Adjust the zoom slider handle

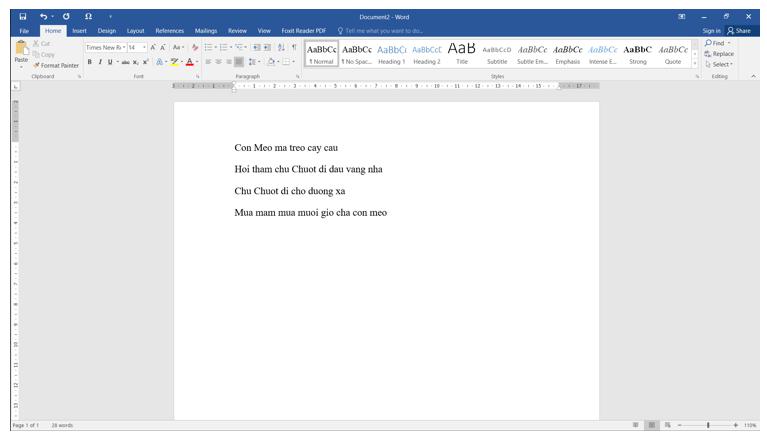coord(708,425)
